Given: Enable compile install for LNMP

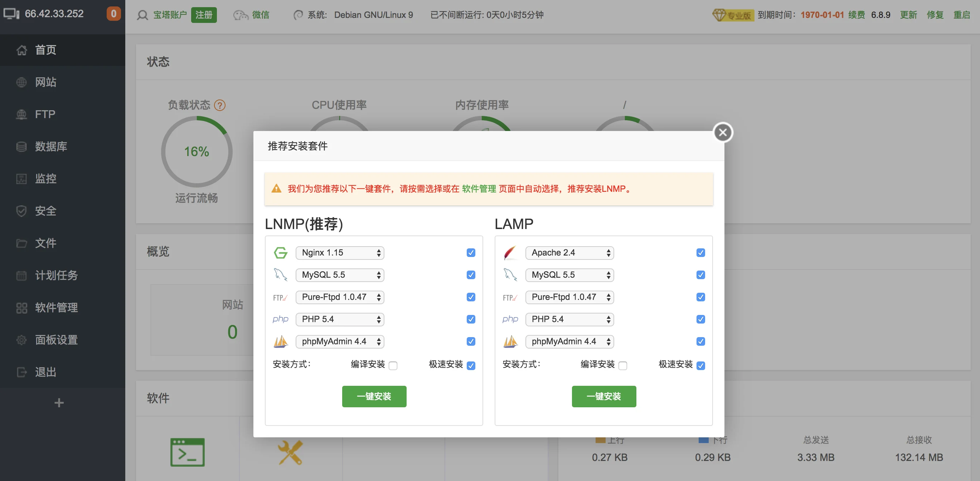Looking at the screenshot, I should [393, 365].
